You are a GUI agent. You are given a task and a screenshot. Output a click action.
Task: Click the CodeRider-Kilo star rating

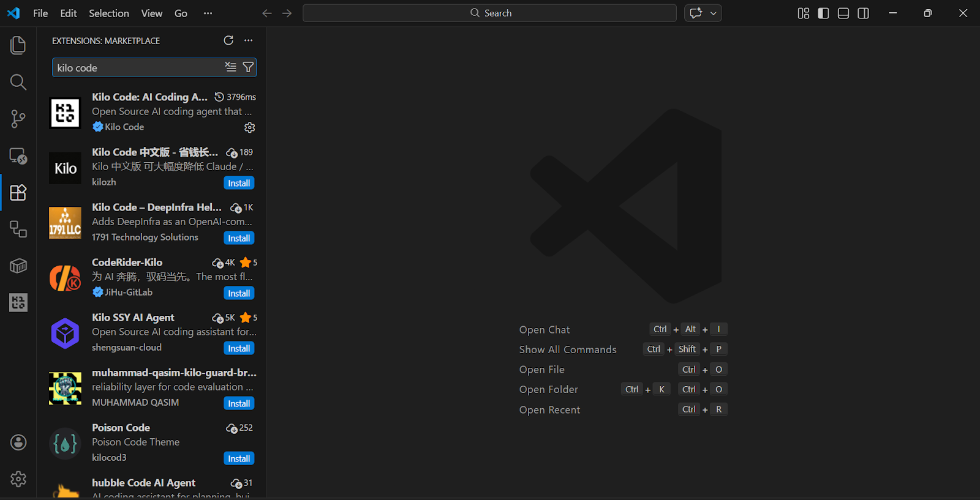248,263
